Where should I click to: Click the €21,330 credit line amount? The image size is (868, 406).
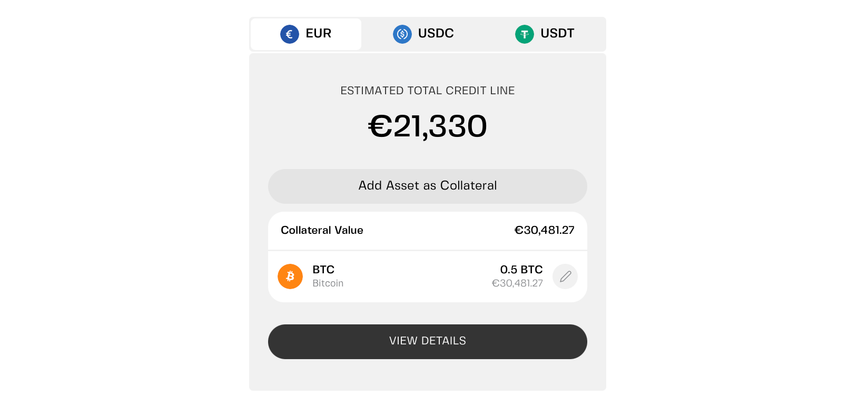coord(427,126)
